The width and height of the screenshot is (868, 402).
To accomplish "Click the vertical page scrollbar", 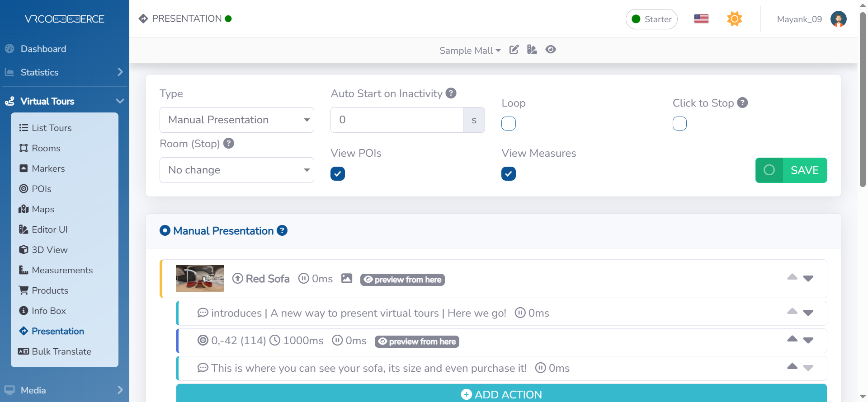I will tap(863, 99).
